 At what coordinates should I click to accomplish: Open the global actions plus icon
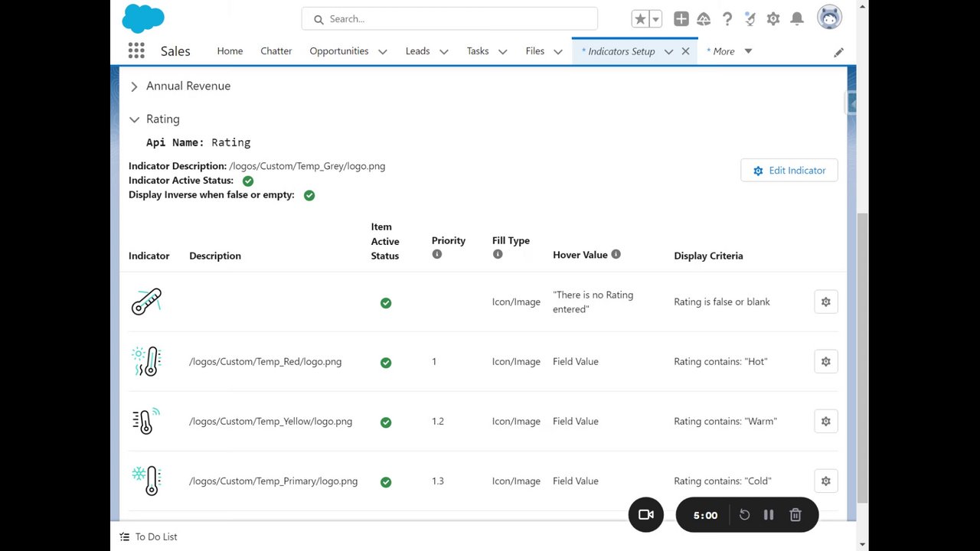point(681,19)
